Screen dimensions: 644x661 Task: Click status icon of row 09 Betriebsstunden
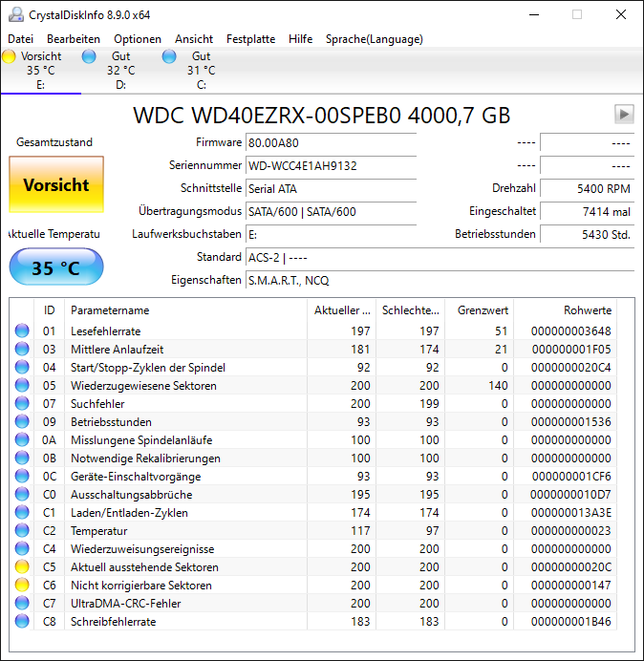pos(22,421)
